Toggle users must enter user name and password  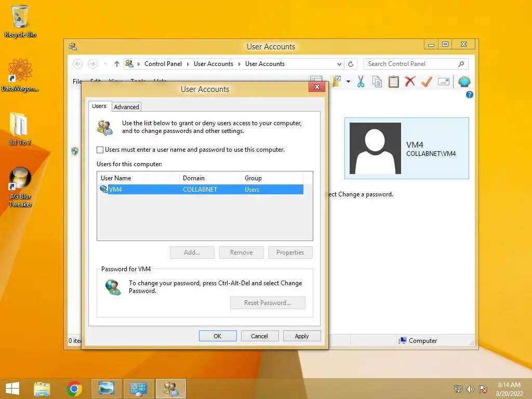(x=100, y=150)
